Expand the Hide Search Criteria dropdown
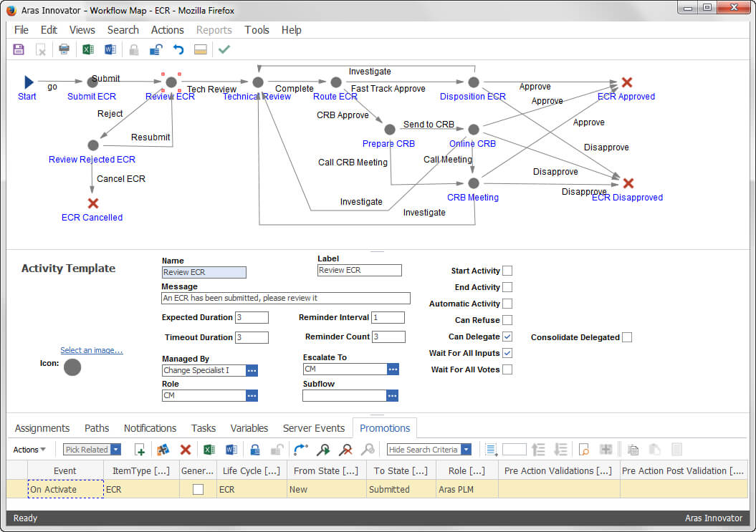Screen dimensions: 756x532 pyautogui.click(x=466, y=450)
